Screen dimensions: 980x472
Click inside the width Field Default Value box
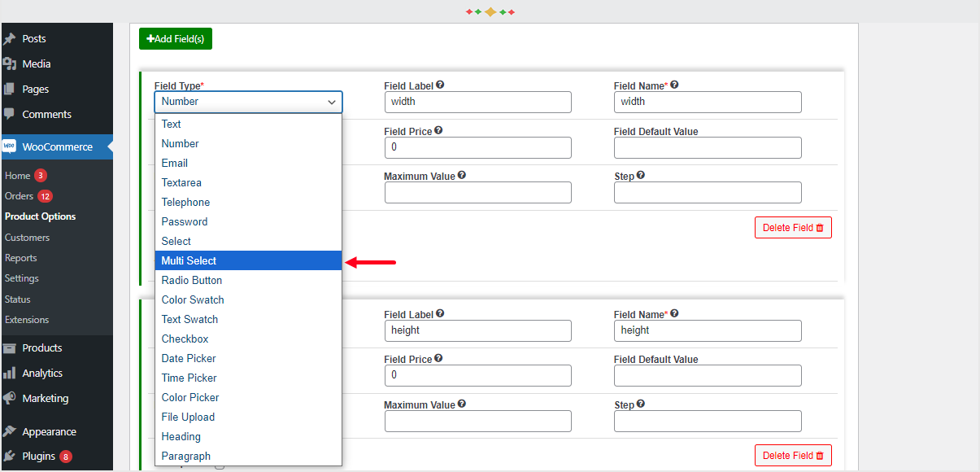706,147
